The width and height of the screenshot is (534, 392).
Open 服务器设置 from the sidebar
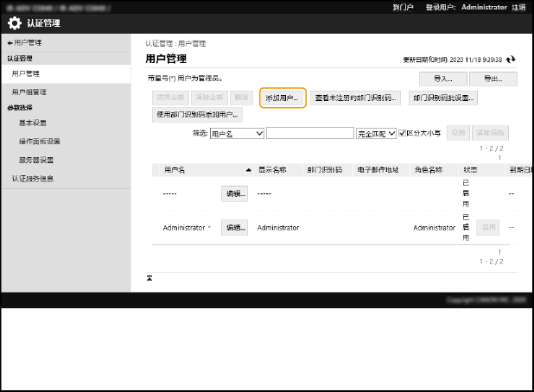click(36, 160)
